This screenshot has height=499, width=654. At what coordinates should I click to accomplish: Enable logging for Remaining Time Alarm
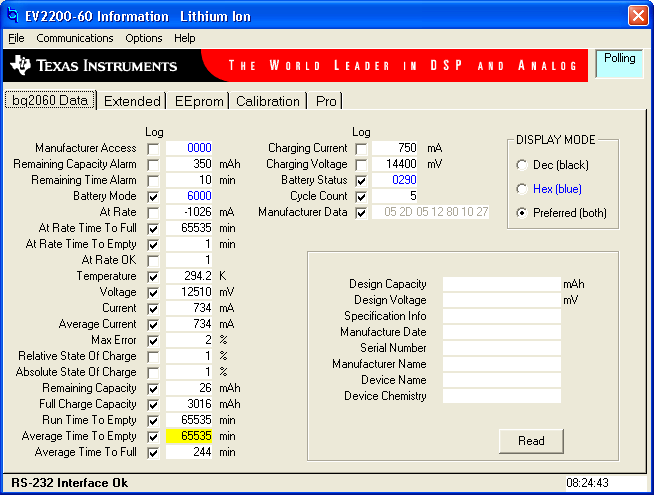[x=153, y=181]
